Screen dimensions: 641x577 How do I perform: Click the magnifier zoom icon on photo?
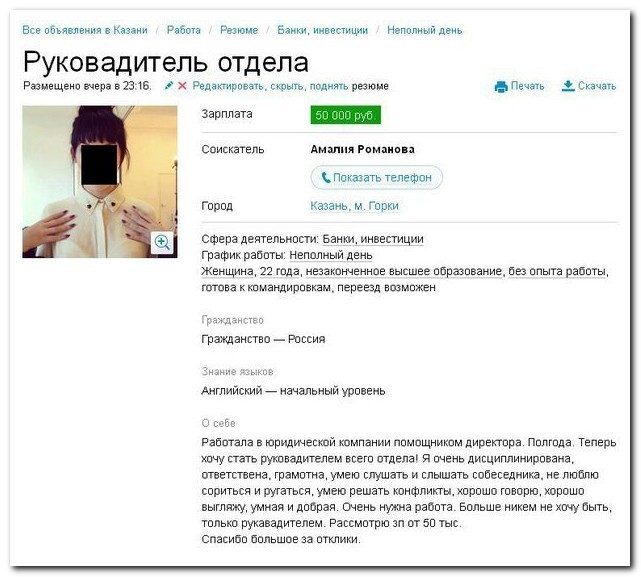(x=163, y=242)
